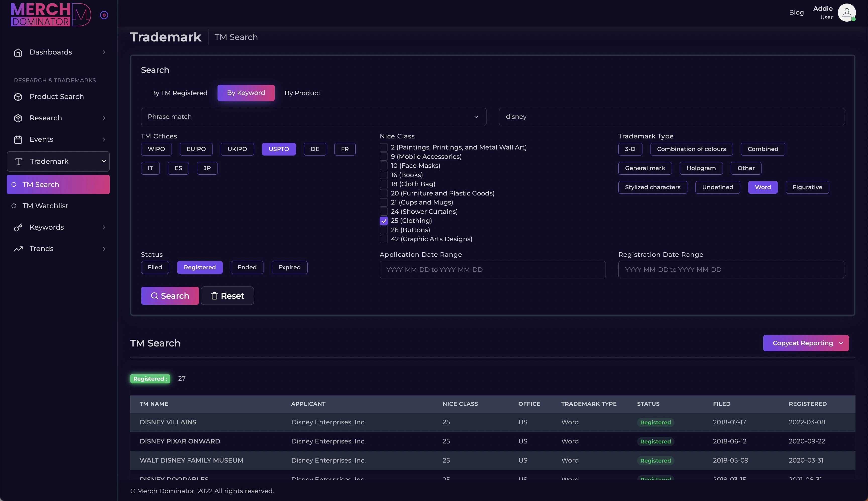
Task: Click WALT DISNEY FAMILY MUSEUM row name
Action: (x=191, y=460)
